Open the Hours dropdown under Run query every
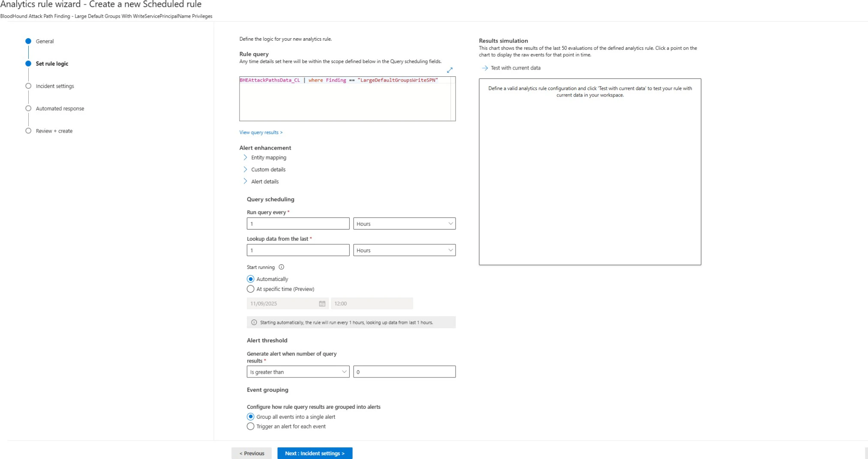868x459 pixels. click(x=404, y=223)
